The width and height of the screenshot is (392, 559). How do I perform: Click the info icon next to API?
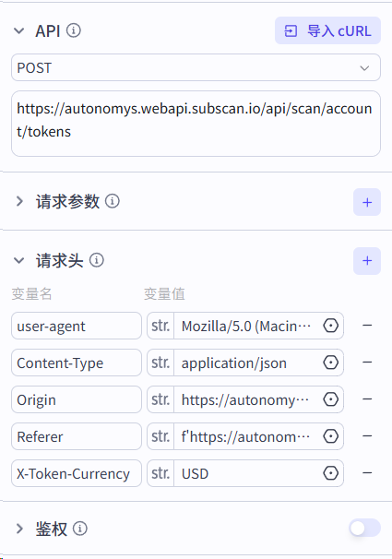(74, 30)
